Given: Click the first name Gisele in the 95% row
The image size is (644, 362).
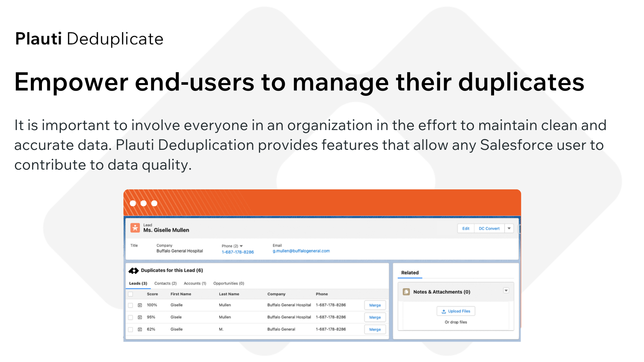Looking at the screenshot, I should coord(176,317).
